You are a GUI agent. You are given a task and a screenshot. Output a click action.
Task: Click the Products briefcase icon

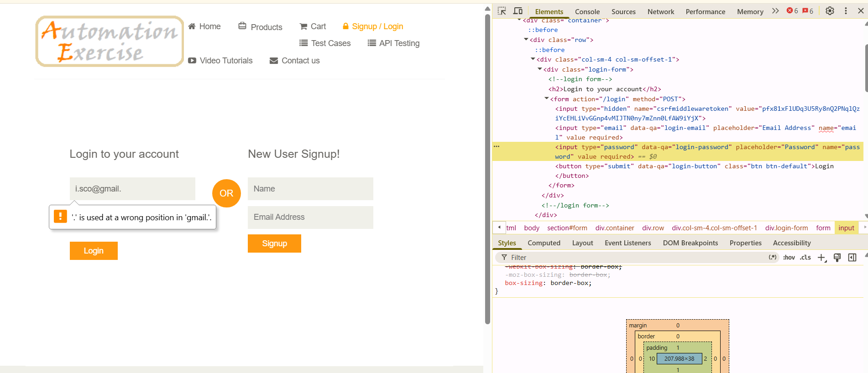[242, 26]
